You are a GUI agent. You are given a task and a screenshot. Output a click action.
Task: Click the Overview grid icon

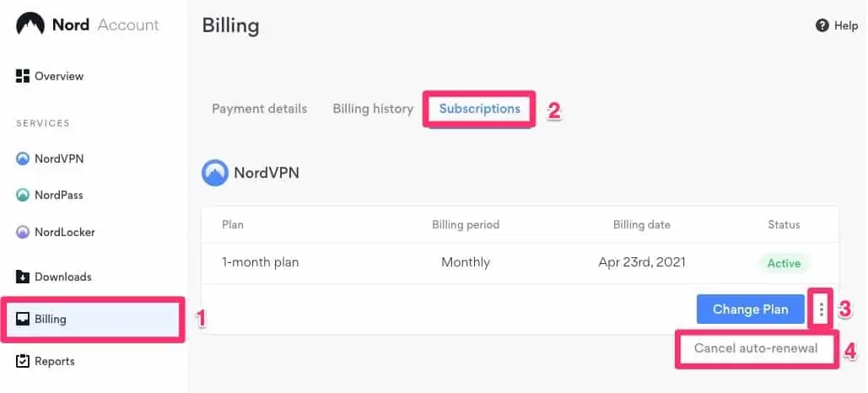pyautogui.click(x=23, y=76)
